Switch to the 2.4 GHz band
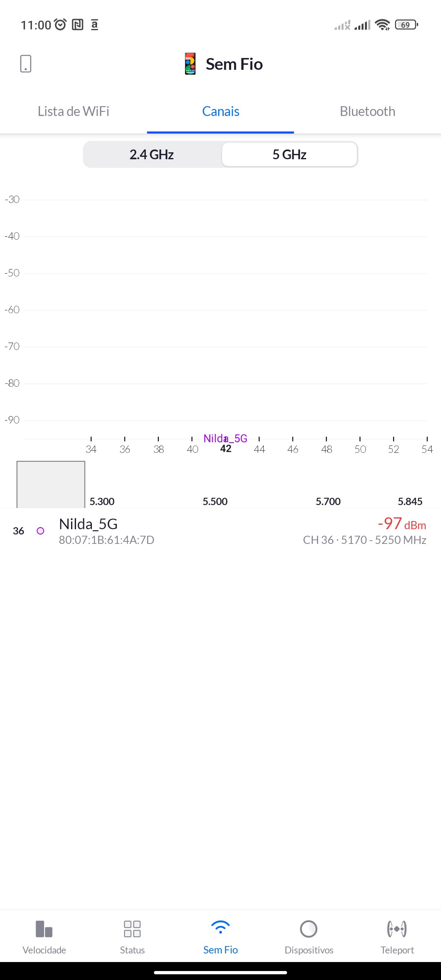 (152, 155)
